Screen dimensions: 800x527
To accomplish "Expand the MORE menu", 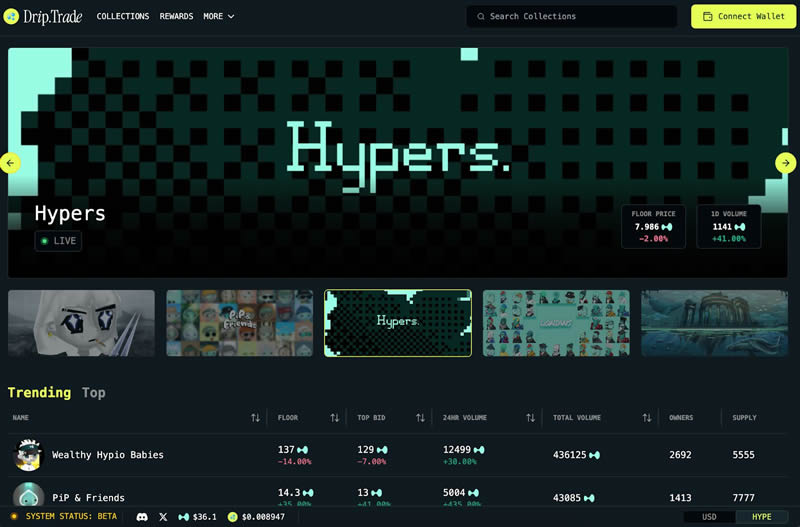I will pyautogui.click(x=218, y=17).
